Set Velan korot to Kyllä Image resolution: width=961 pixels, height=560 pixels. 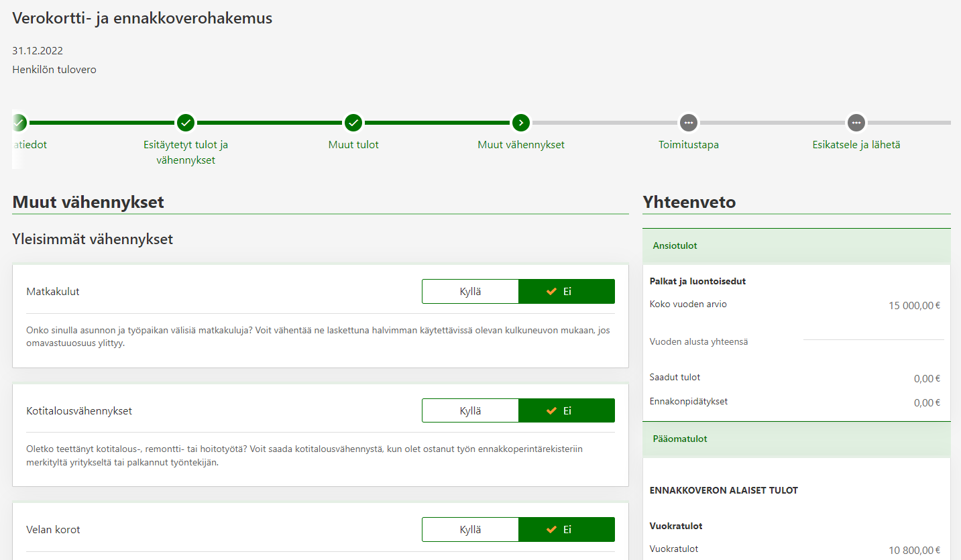click(470, 530)
